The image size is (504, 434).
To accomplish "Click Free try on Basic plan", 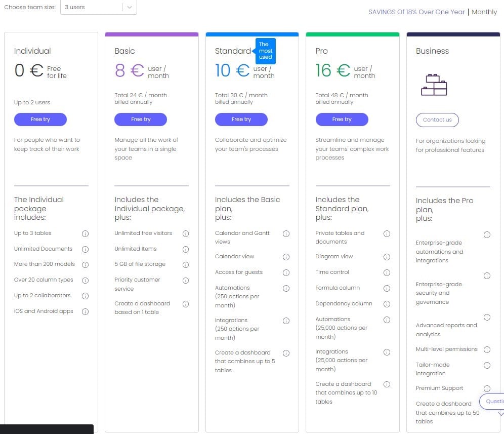I will pos(141,120).
